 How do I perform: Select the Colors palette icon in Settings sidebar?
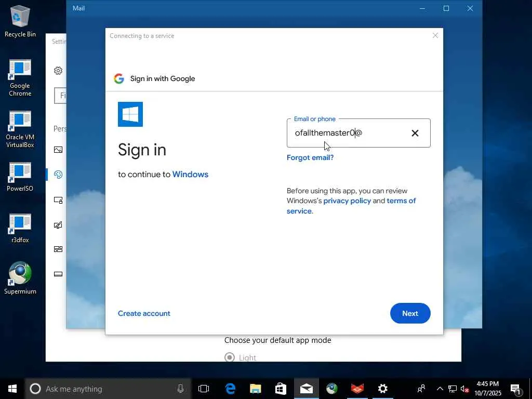(x=58, y=175)
